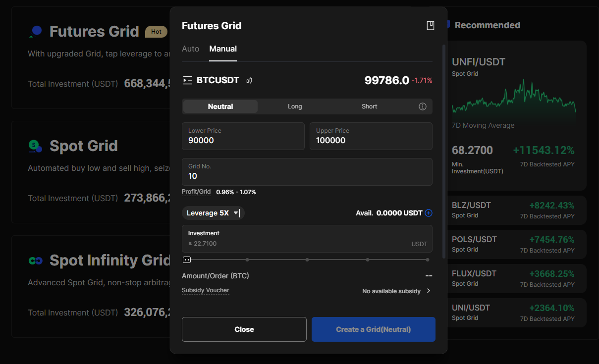The height and width of the screenshot is (364, 599).
Task: Click the Futures Grid logo icon
Action: (x=36, y=32)
